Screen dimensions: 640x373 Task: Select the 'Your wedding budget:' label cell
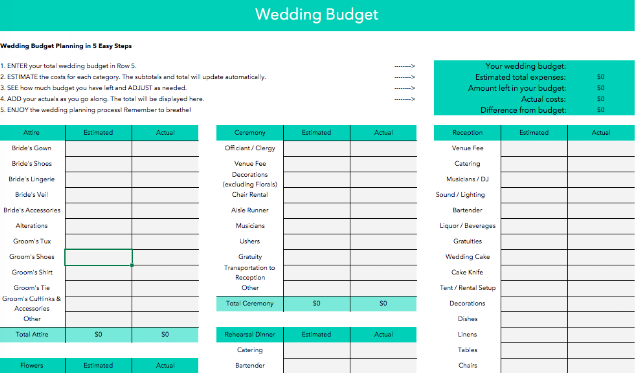[525, 66]
